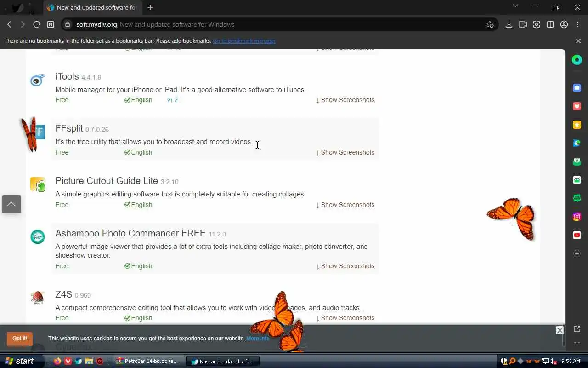Viewport: 588px width, 368px height.
Task: Open the cookie More info link
Action: coord(258,339)
